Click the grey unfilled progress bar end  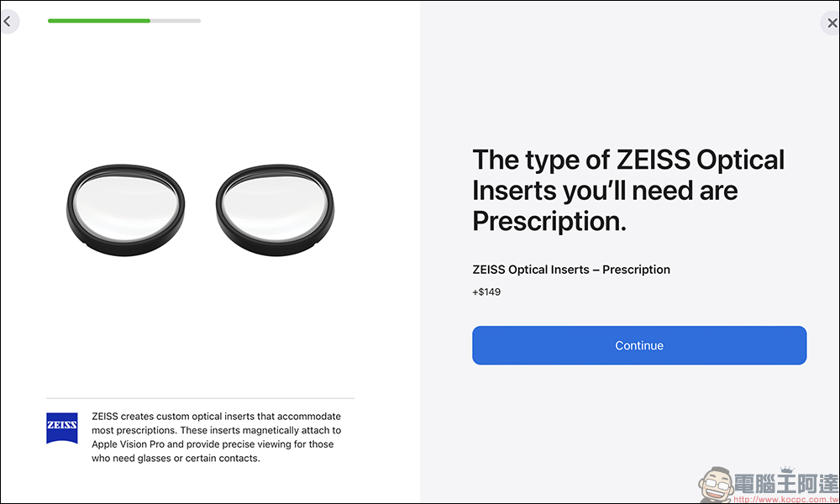176,21
